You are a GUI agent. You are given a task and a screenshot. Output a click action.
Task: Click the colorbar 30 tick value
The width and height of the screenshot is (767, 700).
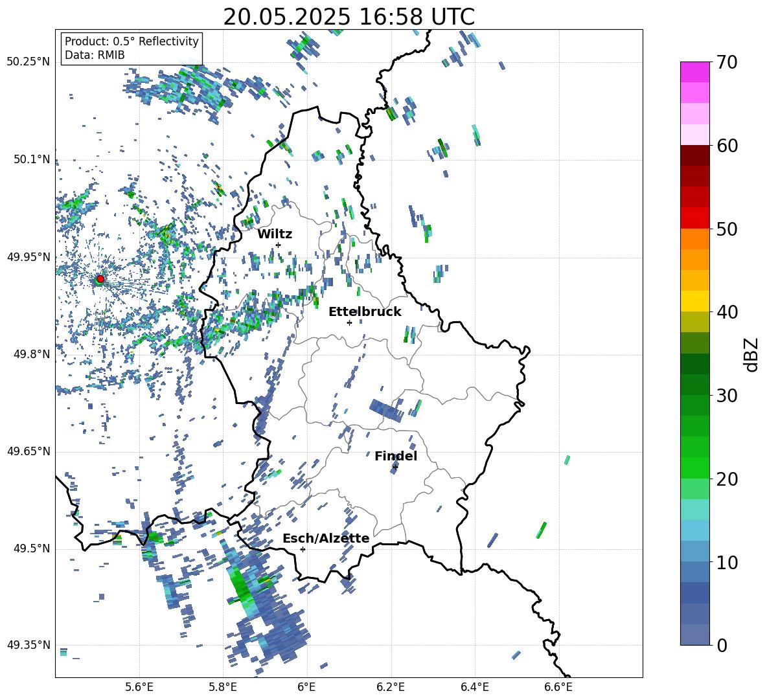[x=727, y=396]
